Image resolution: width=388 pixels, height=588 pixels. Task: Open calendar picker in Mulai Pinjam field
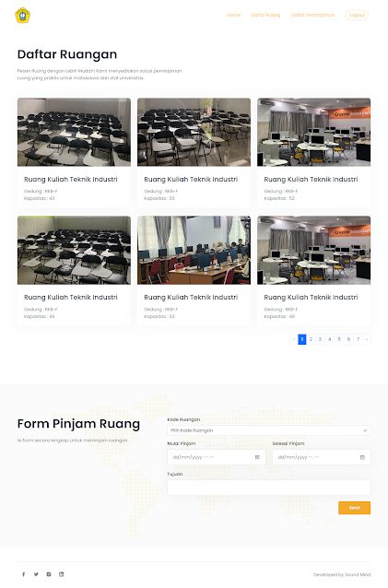point(257,457)
